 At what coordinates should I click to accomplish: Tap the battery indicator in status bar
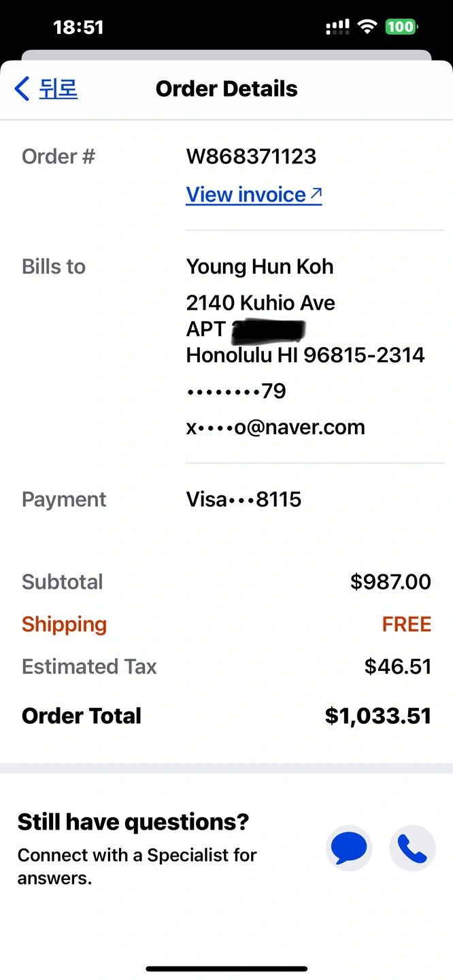point(401,27)
